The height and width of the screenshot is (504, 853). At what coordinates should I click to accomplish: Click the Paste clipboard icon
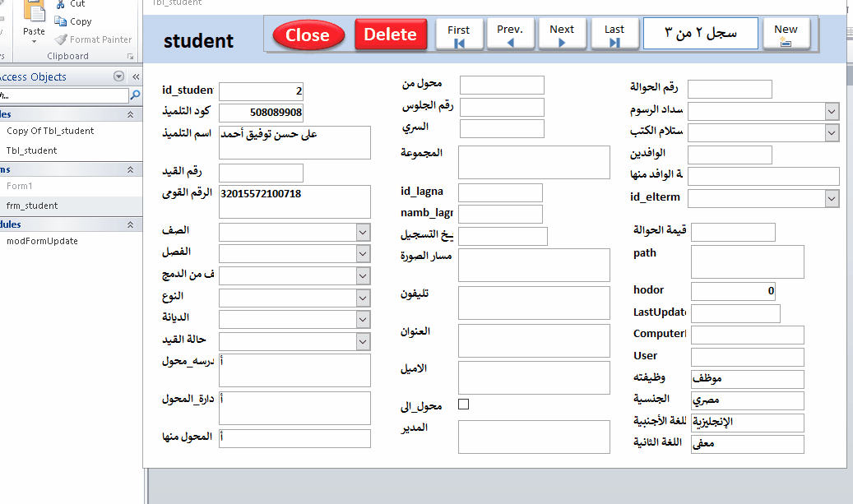click(34, 12)
